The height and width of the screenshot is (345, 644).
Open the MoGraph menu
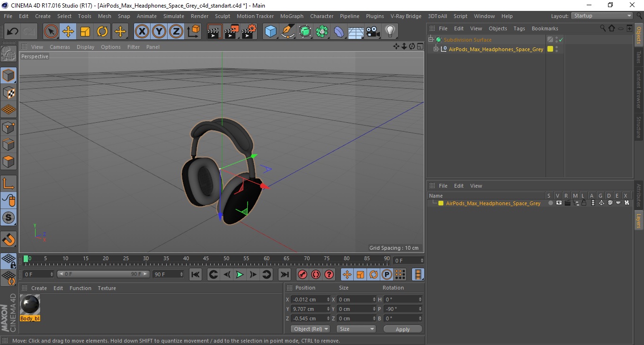292,16
